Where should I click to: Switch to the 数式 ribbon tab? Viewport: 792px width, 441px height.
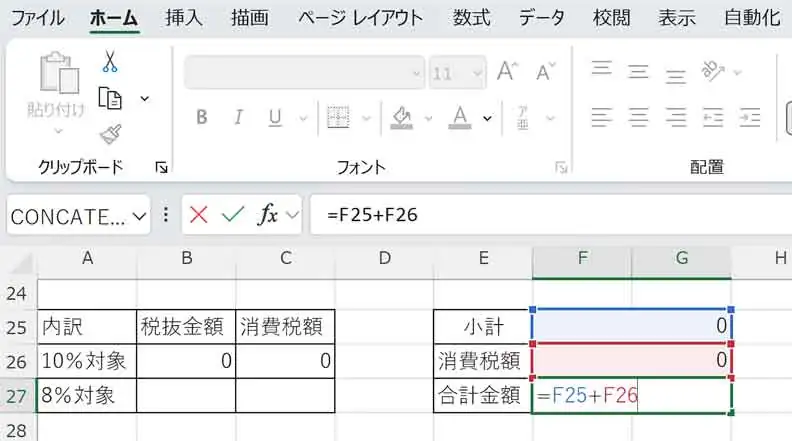471,18
